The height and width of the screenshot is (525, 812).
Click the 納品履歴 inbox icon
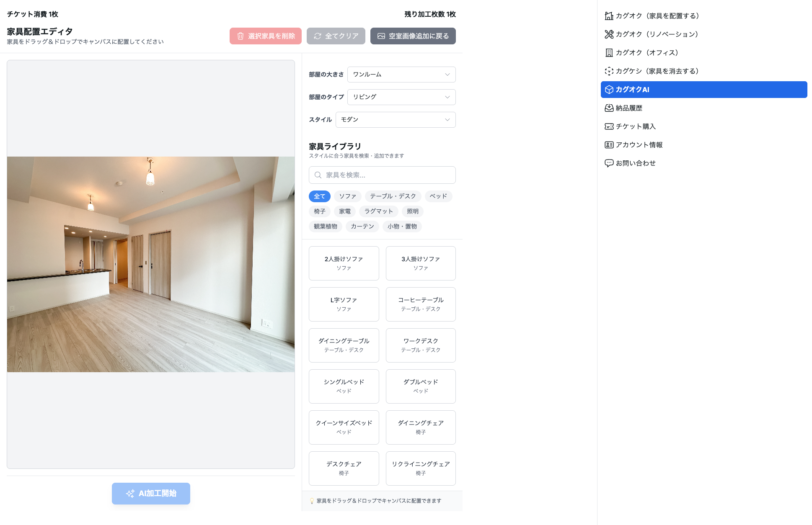coord(609,108)
